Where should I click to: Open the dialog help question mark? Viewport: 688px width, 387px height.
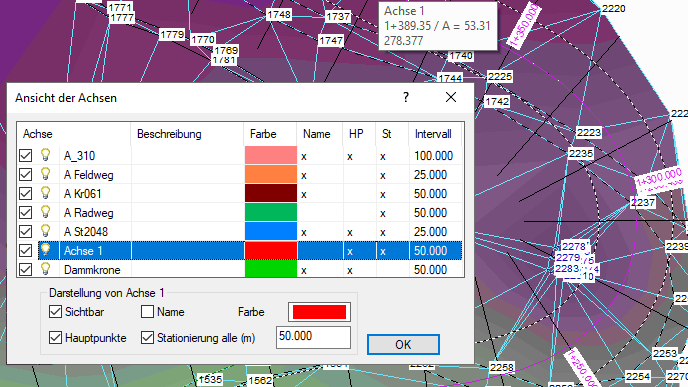(x=406, y=97)
